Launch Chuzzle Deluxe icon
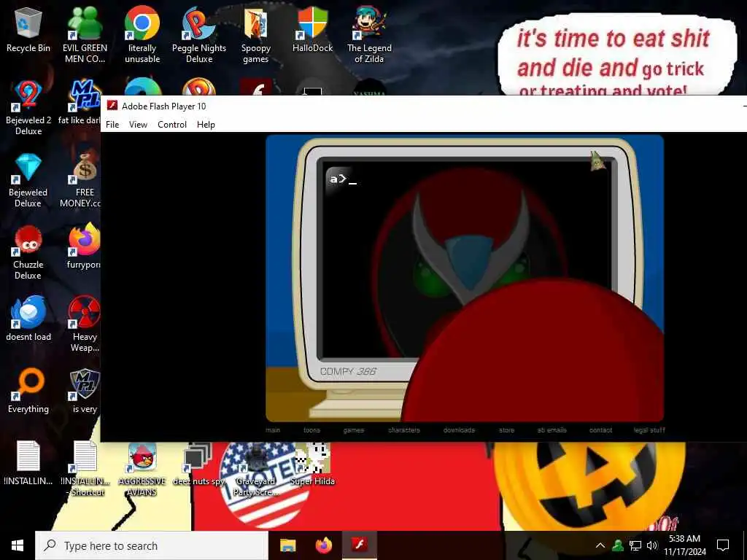 pos(28,252)
